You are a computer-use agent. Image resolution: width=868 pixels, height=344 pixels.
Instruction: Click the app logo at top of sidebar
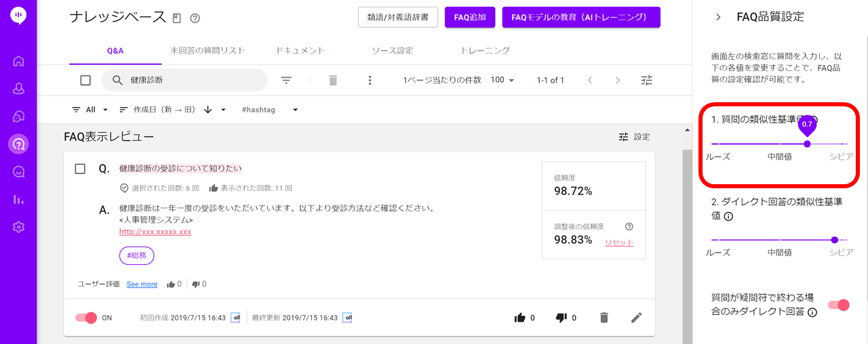point(18,16)
